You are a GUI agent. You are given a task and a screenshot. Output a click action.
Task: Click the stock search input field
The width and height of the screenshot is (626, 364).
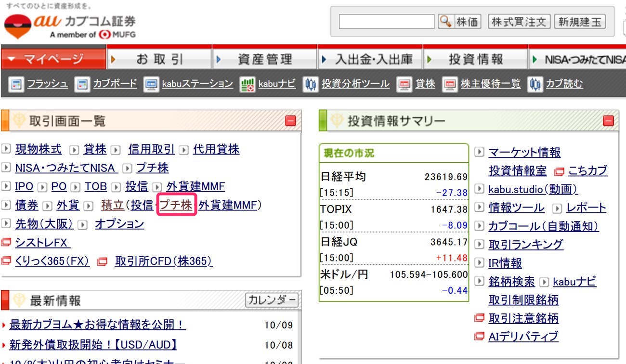387,22
